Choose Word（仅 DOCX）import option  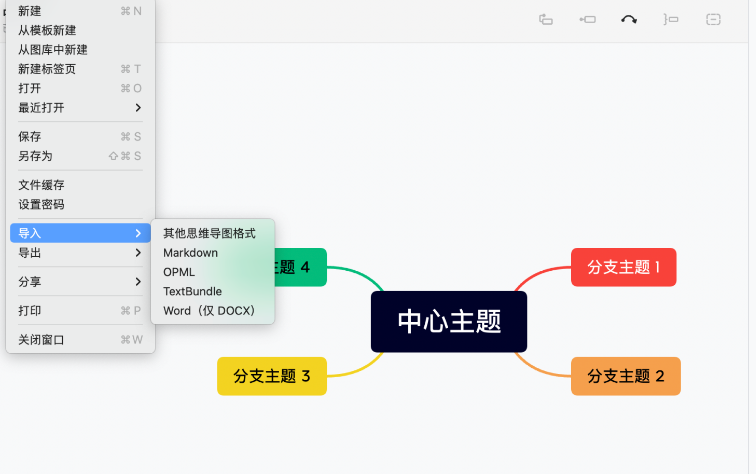209,311
